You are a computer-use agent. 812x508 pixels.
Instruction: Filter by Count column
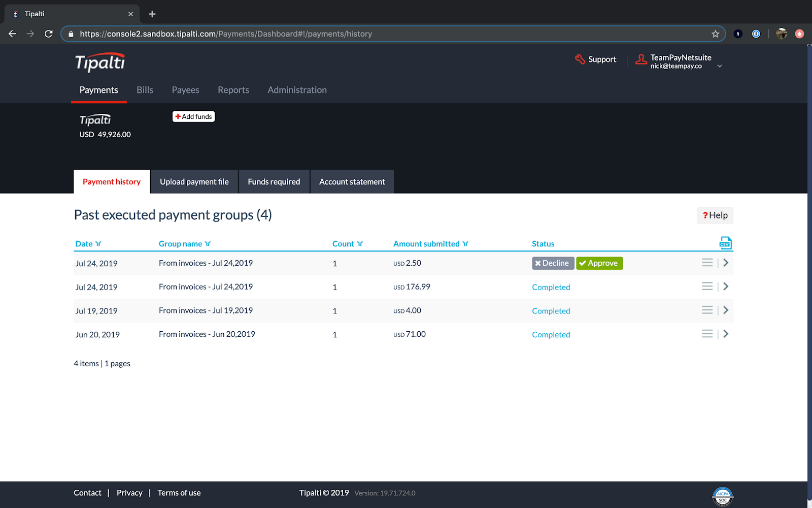point(360,244)
